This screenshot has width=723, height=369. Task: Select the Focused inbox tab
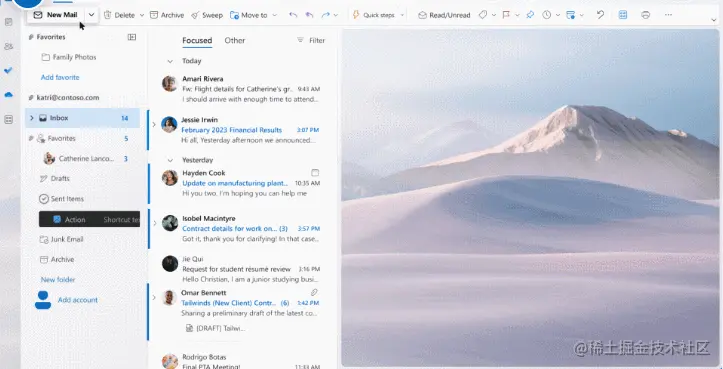click(197, 41)
